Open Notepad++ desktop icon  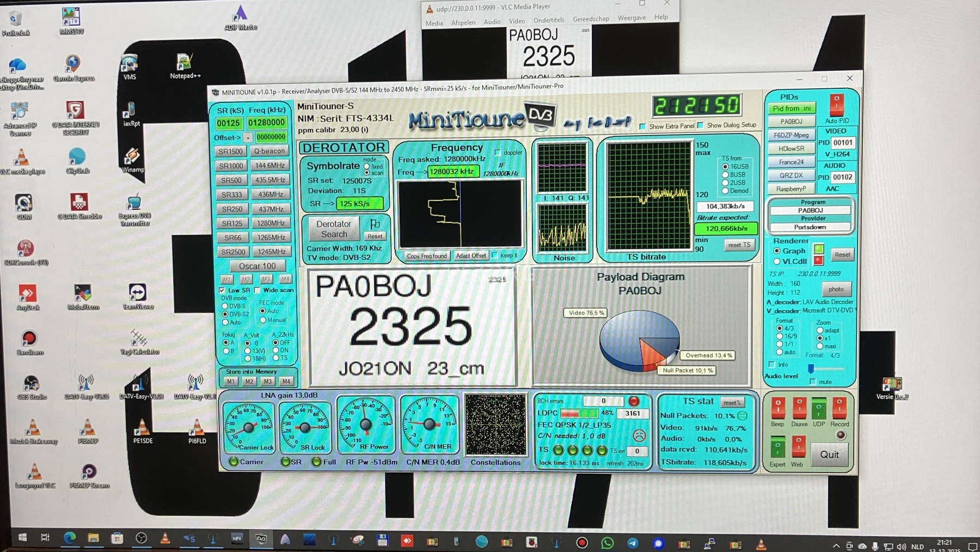point(184,65)
